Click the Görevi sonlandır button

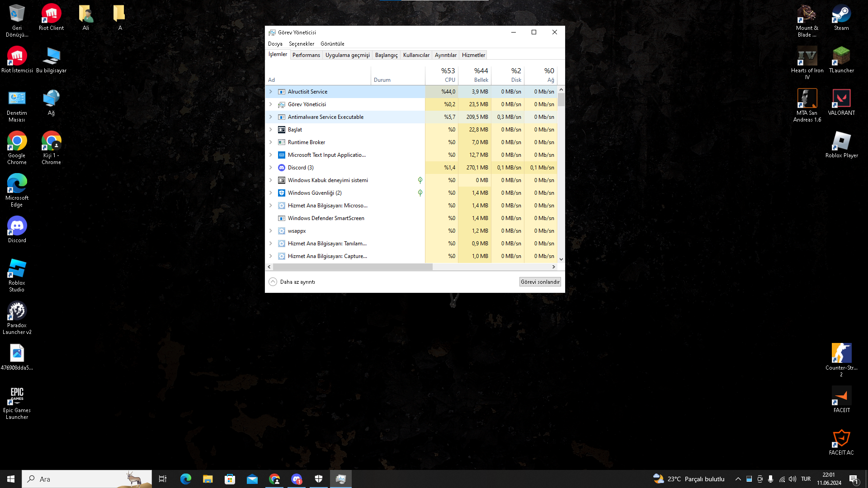tap(540, 282)
